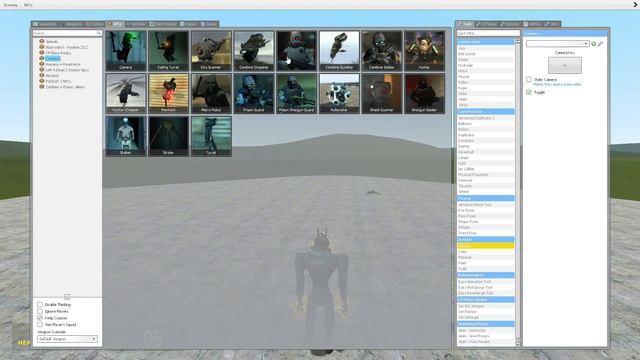Spawn the Rollermine NPC
Viewport: 640px width, 360px height.
(339, 93)
